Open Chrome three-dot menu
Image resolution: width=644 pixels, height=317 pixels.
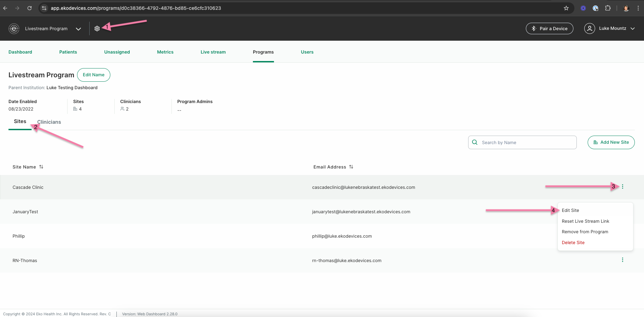(638, 8)
